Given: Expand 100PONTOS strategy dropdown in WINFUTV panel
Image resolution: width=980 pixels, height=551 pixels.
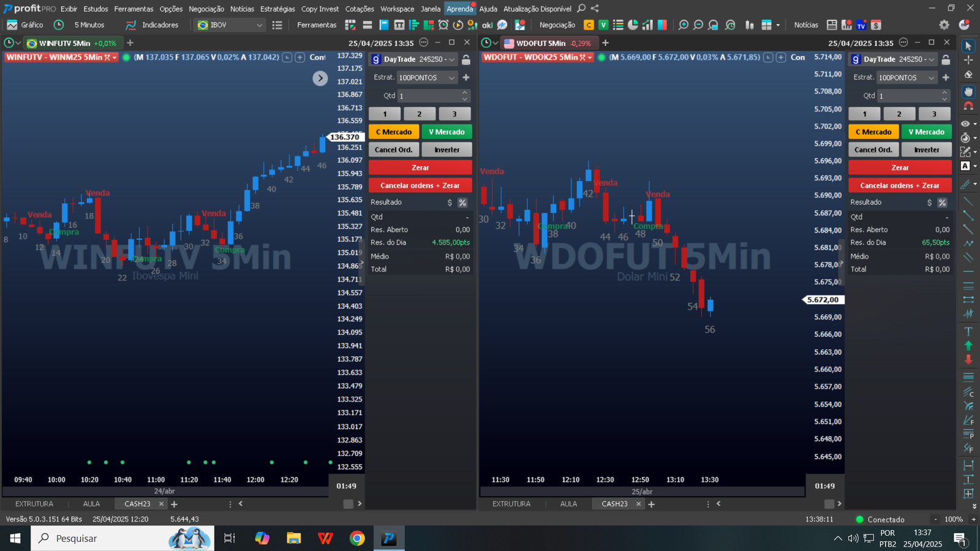Looking at the screenshot, I should [451, 78].
